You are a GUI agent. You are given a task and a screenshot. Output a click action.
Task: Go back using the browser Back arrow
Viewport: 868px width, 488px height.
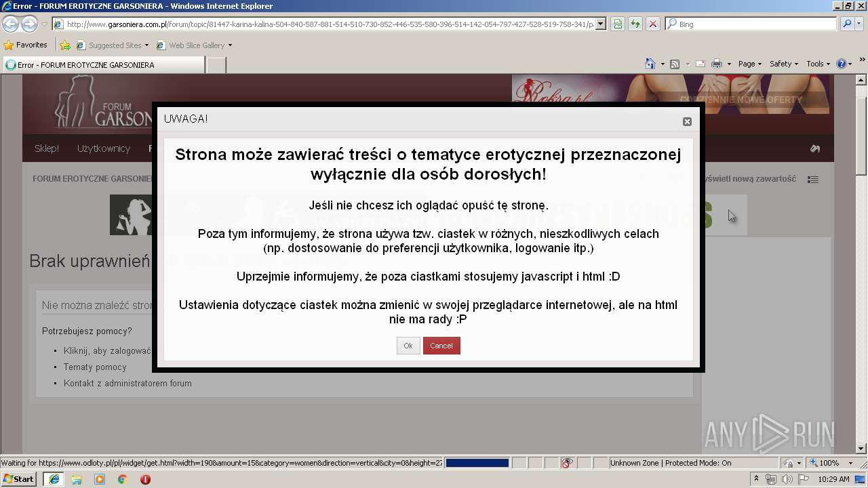click(10, 24)
